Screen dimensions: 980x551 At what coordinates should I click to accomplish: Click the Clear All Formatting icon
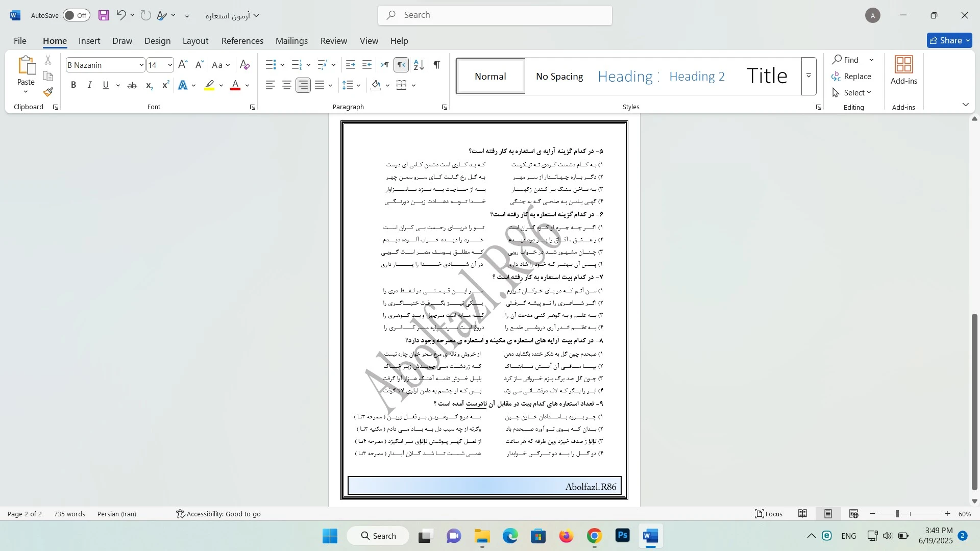coord(245,65)
